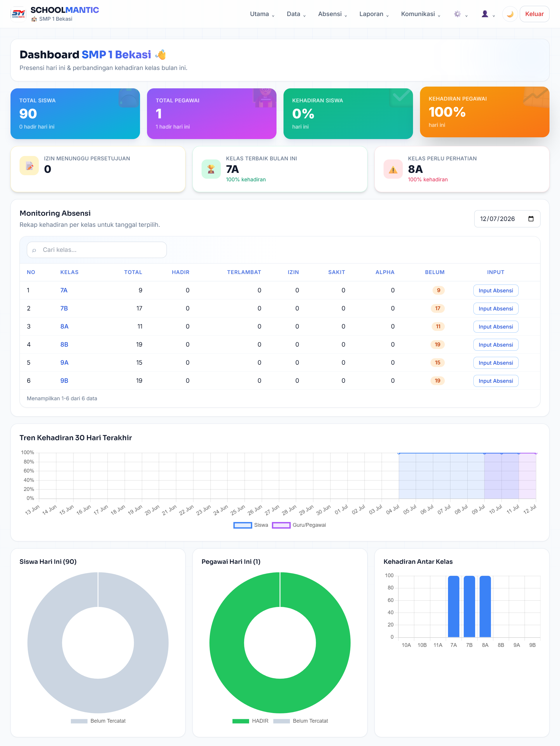Focus the Cari kelas search field
560x746 pixels.
[97, 250]
